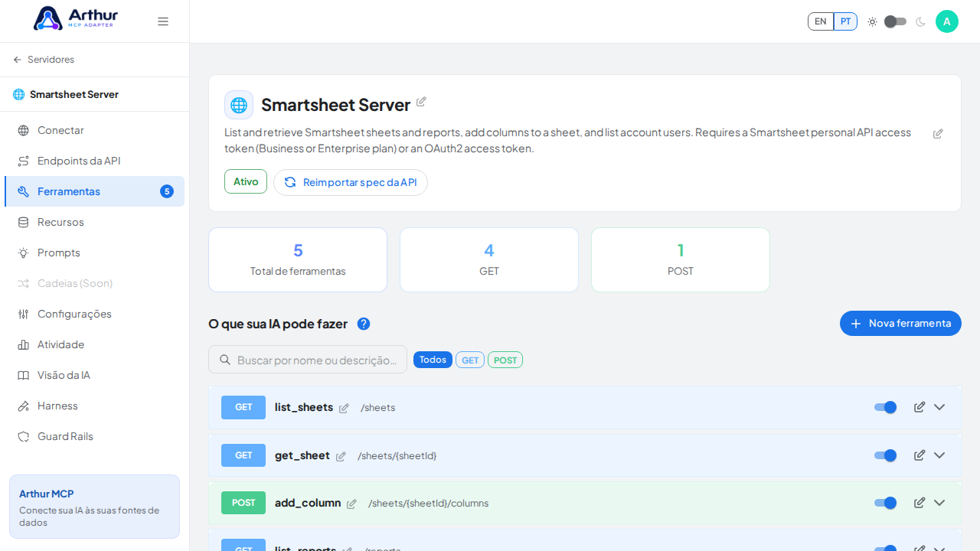The image size is (980, 551).
Task: Filter tools by POST chip
Action: (x=505, y=360)
